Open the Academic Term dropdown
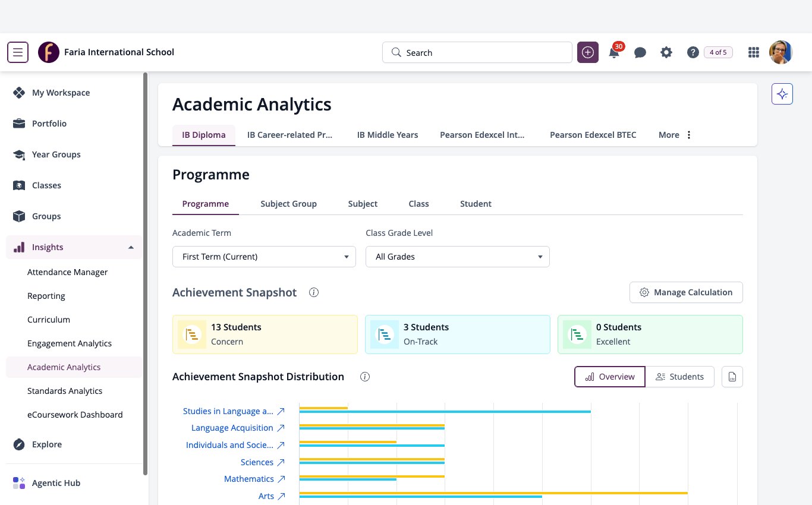 pyautogui.click(x=264, y=257)
